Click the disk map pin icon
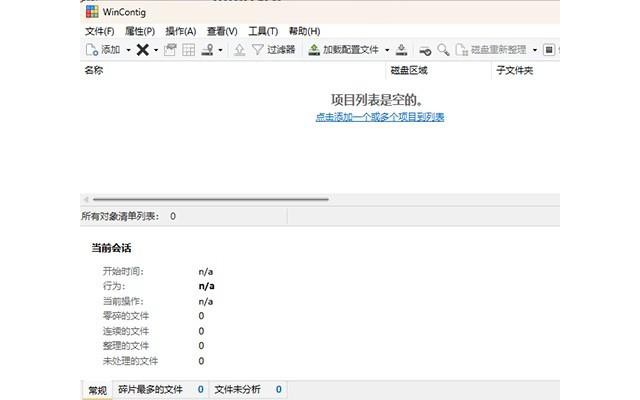Image resolution: width=640 pixels, height=400 pixels. coord(207,50)
